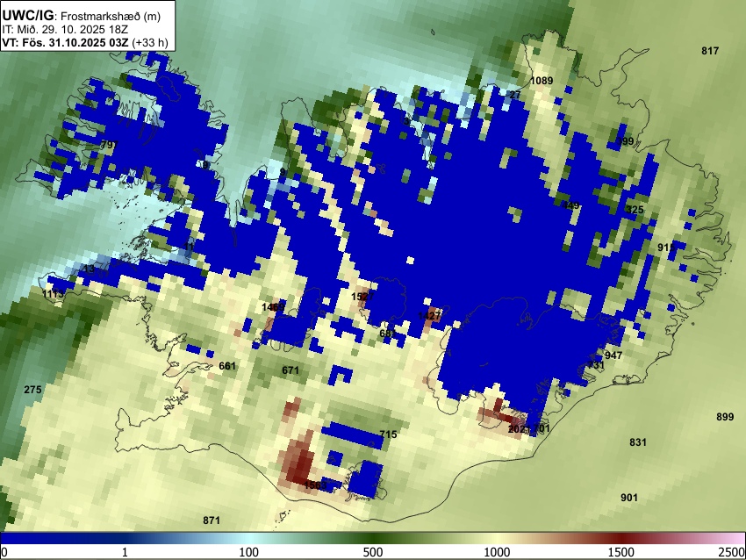Click the 1089 value label

coord(542,81)
